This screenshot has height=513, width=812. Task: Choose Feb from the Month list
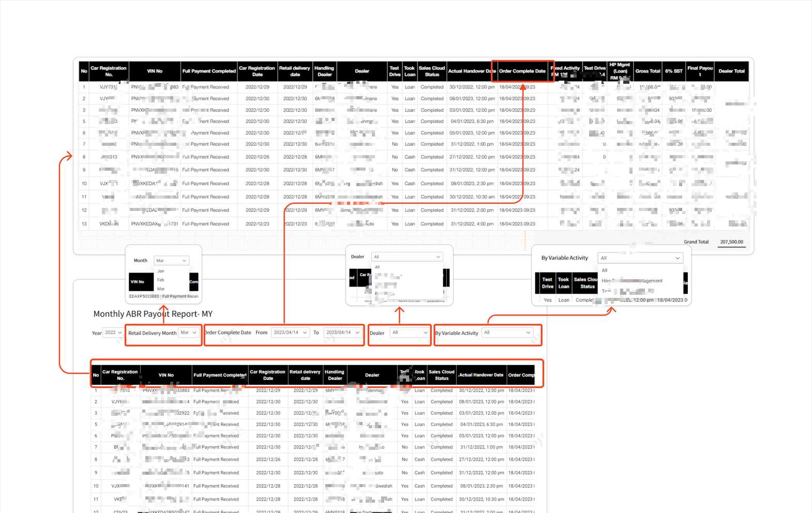[161, 280]
